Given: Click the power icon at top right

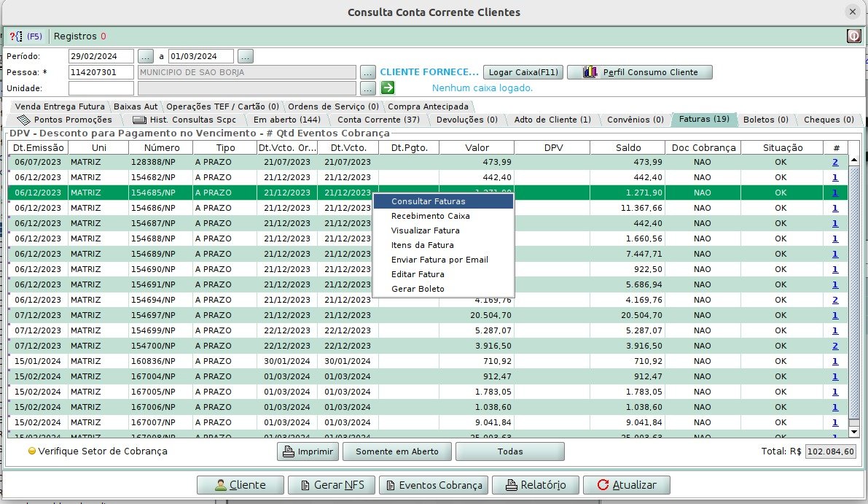Looking at the screenshot, I should tap(853, 36).
